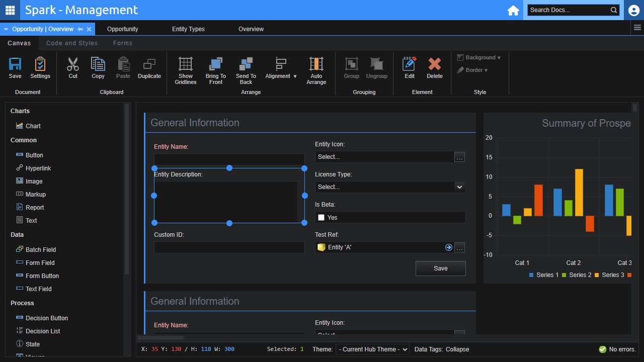Add Chart from the toolbox
This screenshot has height=362, width=644.
28,126
